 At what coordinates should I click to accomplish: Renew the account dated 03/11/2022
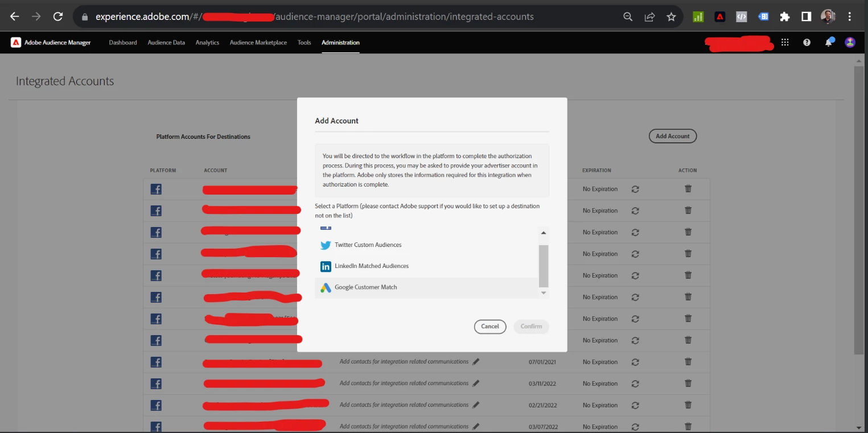coord(635,383)
